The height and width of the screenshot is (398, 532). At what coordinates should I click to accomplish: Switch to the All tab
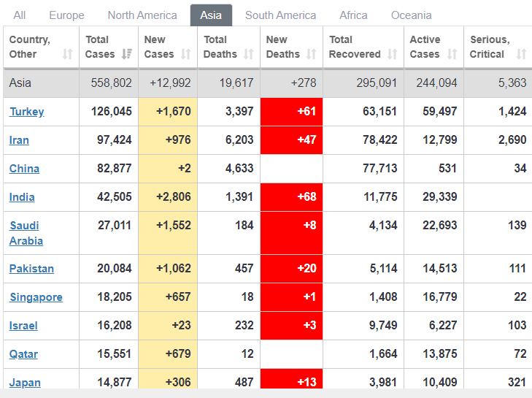[x=20, y=15]
